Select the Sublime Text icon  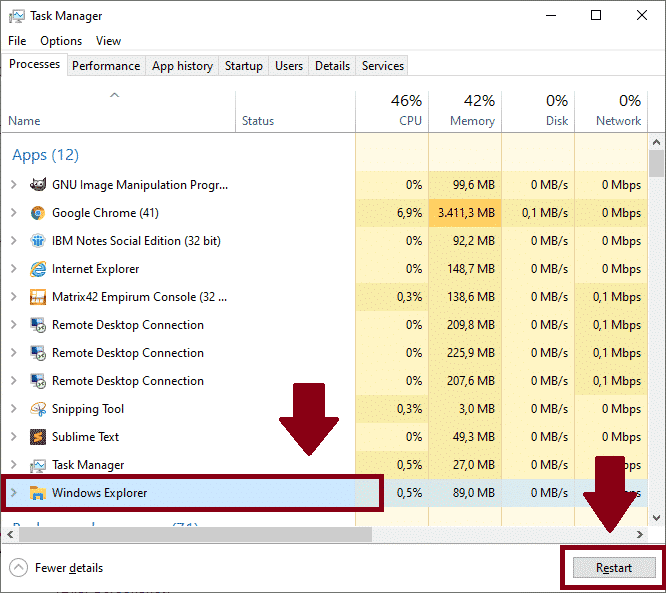coord(38,437)
